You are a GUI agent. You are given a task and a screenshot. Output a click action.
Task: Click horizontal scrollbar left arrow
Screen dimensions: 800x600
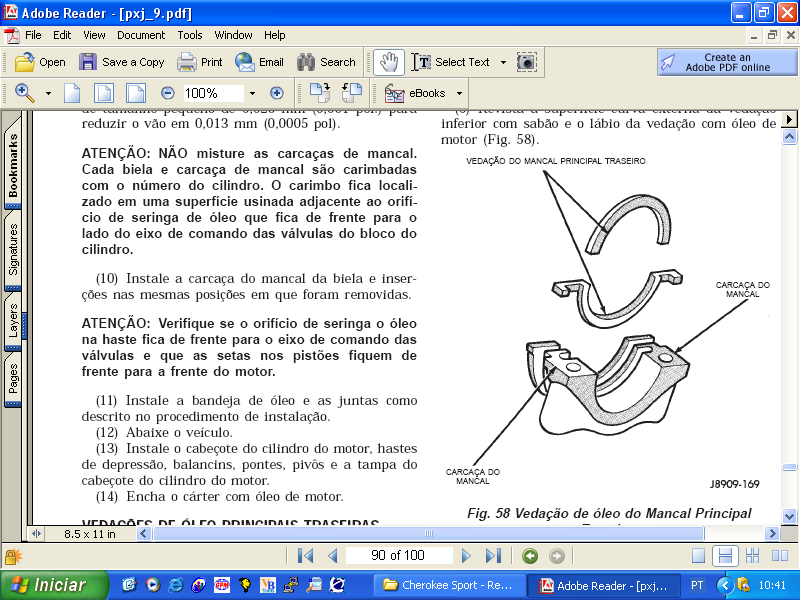[x=143, y=534]
